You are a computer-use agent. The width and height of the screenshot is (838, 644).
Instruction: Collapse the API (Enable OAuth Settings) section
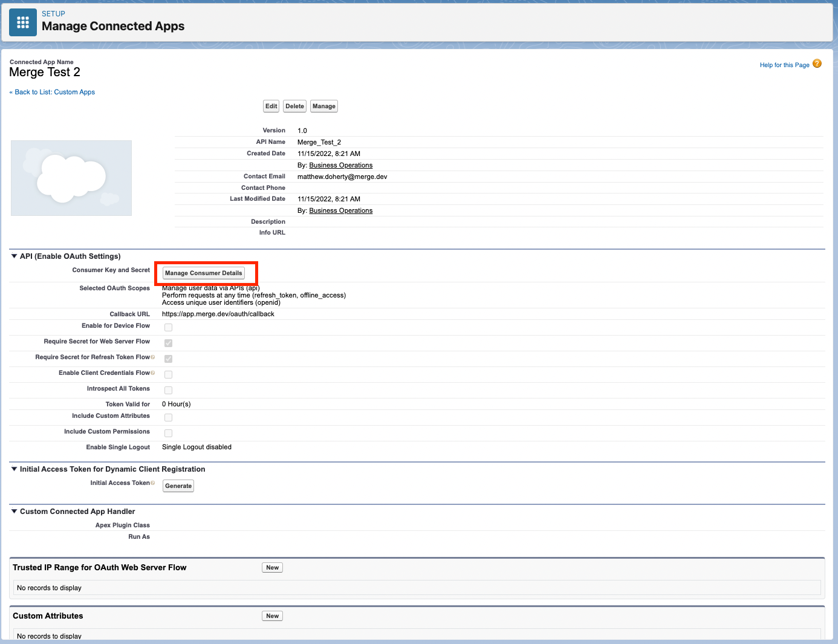pos(15,256)
